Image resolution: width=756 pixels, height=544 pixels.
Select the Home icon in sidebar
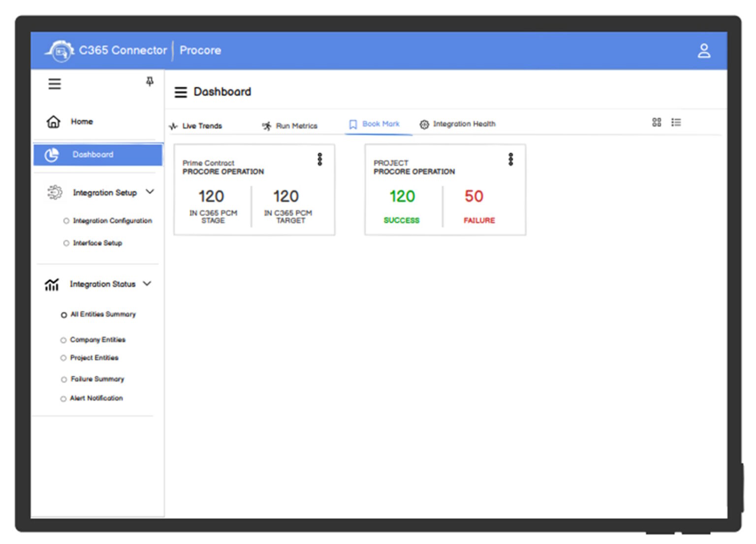54,122
